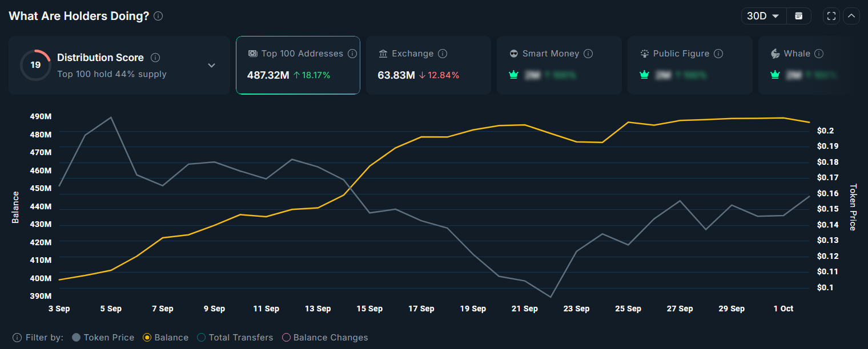
Task: Click the crown icon on Public Figure card
Action: [644, 74]
